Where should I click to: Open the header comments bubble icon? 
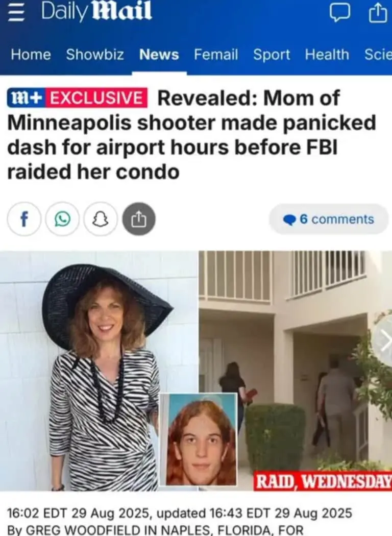click(340, 13)
